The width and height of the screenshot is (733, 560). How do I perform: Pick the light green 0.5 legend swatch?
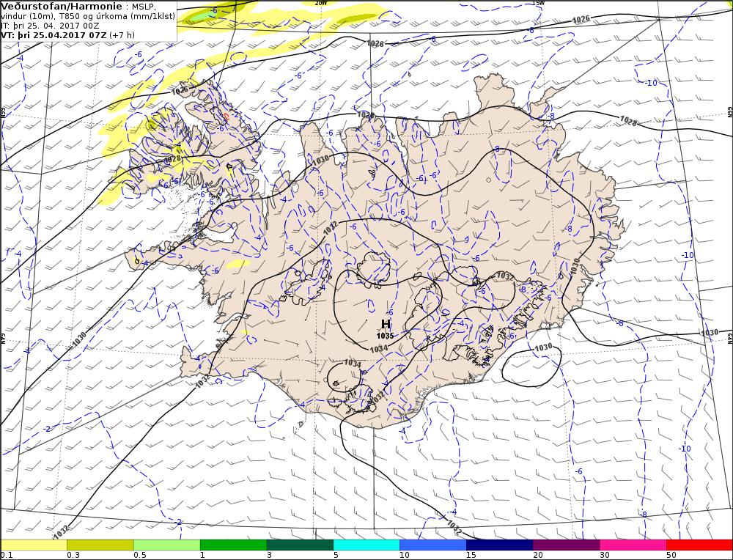(x=167, y=545)
